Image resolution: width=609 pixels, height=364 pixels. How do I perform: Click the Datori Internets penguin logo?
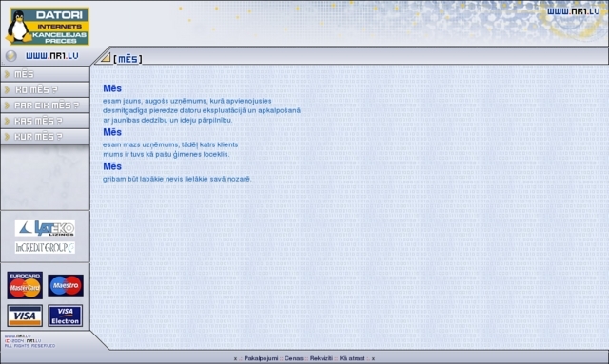click(x=48, y=27)
